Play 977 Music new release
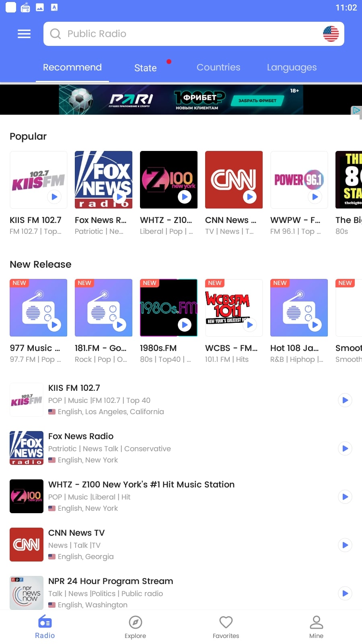 [54, 325]
